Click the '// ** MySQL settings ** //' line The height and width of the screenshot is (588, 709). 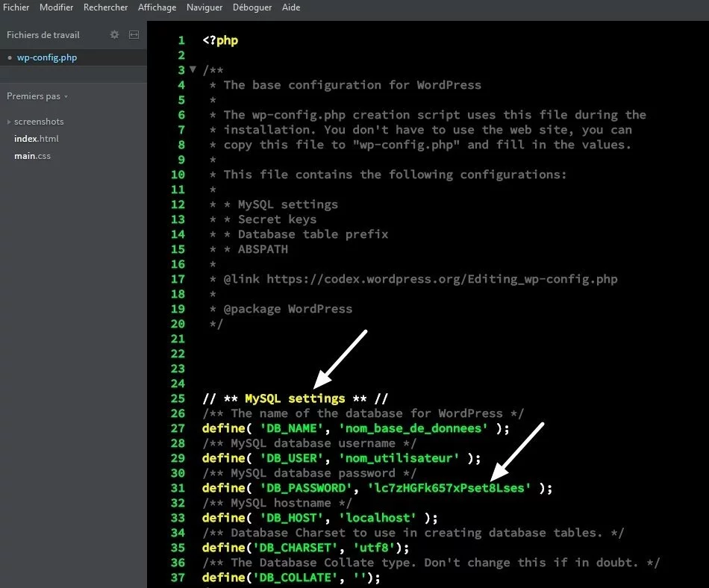point(296,398)
